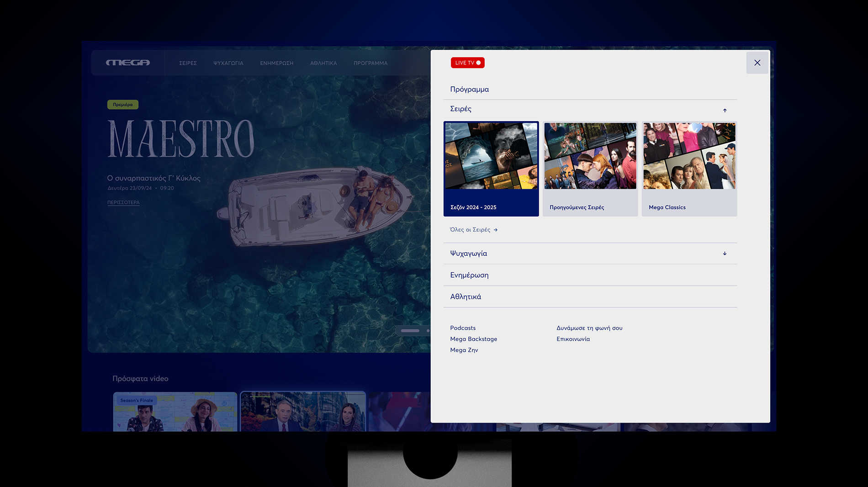Collapse the Σειρές section arrow
868x487 pixels.
tap(725, 110)
